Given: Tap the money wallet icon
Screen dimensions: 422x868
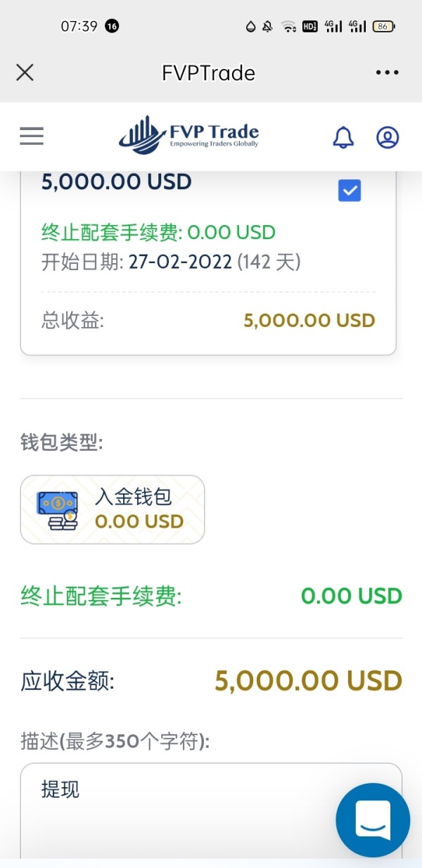Looking at the screenshot, I should pos(58,510).
